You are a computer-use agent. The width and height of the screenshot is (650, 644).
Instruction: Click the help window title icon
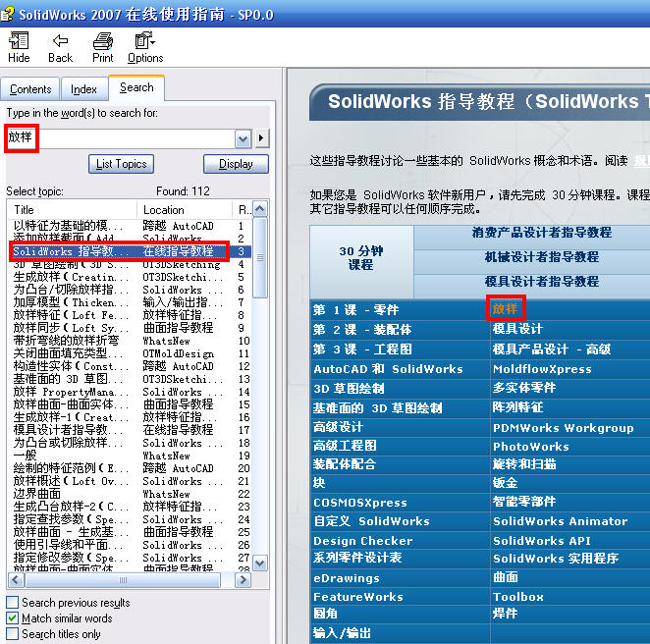click(7, 14)
